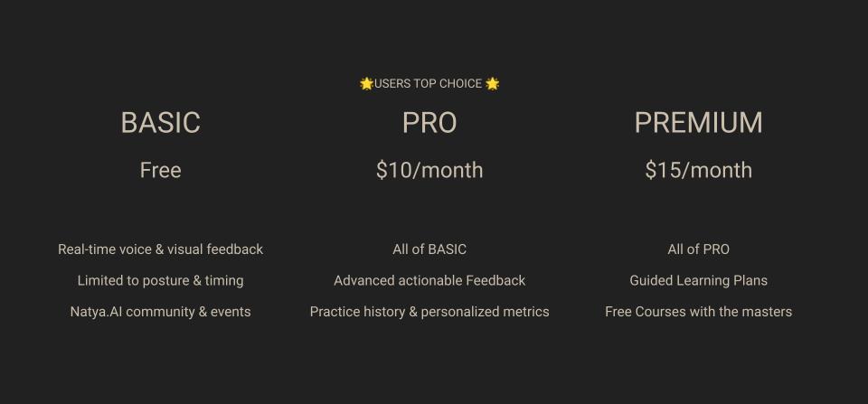Click Guided Learning Plans feature
The height and width of the screenshot is (404, 868).
[699, 280]
